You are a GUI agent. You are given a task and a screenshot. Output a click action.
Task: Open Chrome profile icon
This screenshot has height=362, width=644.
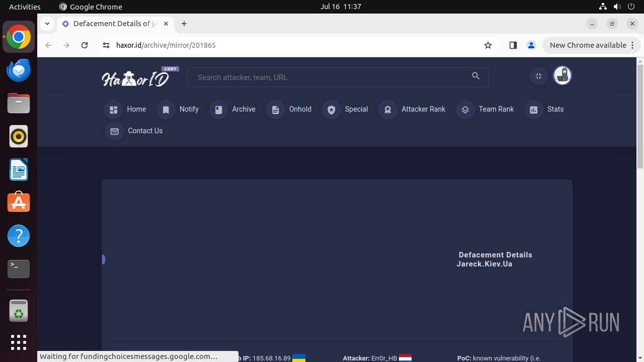click(531, 45)
